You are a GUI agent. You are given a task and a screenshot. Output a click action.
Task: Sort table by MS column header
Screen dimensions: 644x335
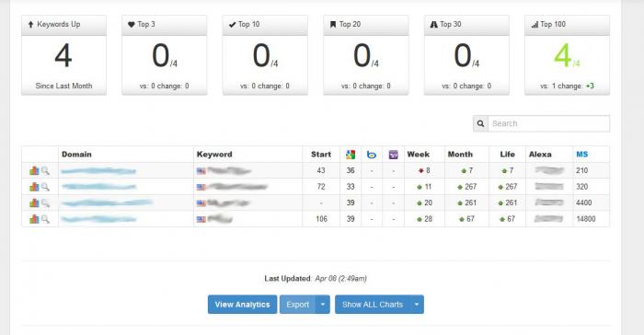coord(582,155)
